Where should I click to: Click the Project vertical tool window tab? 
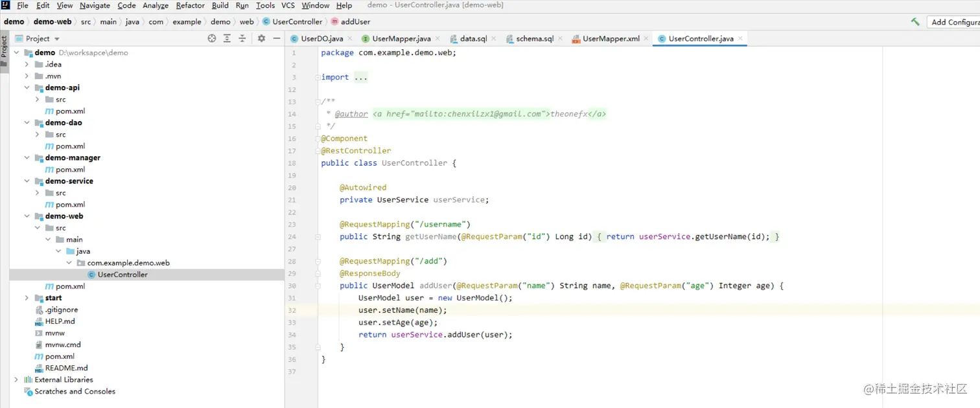click(4, 51)
